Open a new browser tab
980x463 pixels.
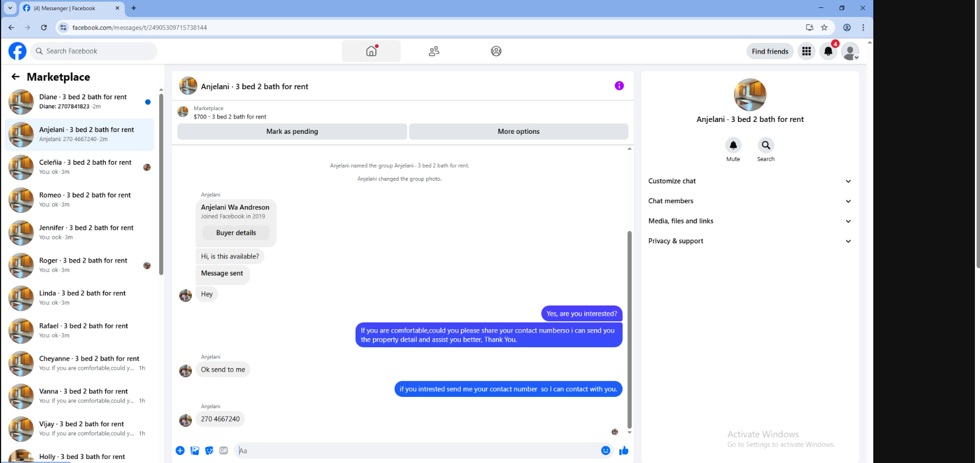(134, 8)
